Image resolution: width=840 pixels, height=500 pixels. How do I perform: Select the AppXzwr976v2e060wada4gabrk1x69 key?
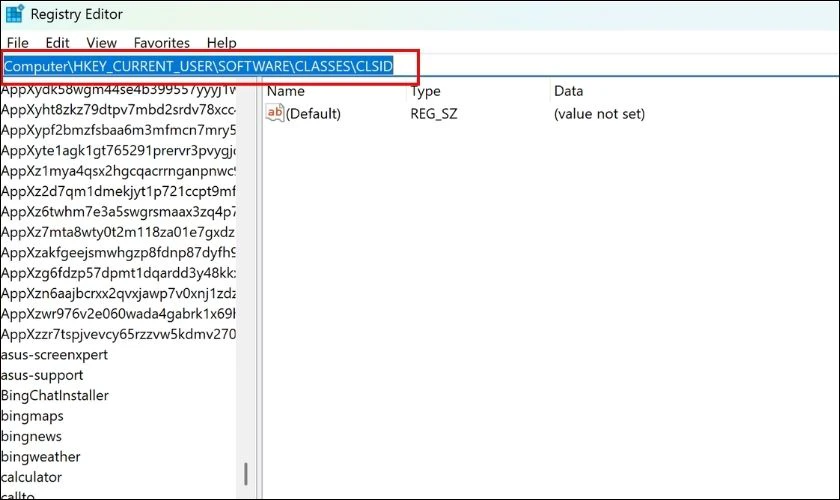click(118, 314)
